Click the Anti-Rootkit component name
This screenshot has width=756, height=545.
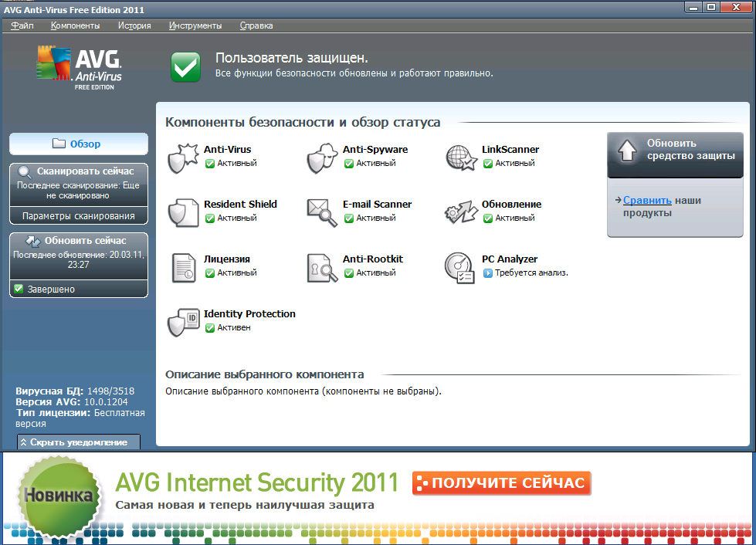point(373,259)
